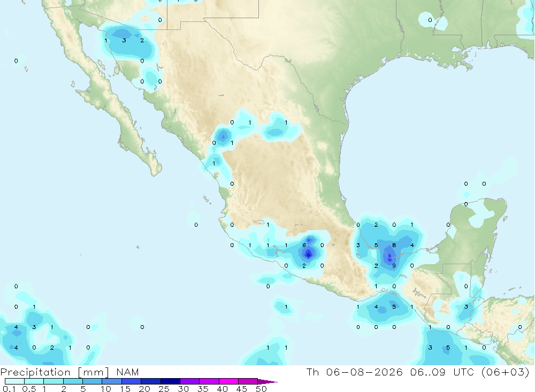Select the 30–35 mm purple legend swatch
Screen dimensions: 535x392
point(190,381)
